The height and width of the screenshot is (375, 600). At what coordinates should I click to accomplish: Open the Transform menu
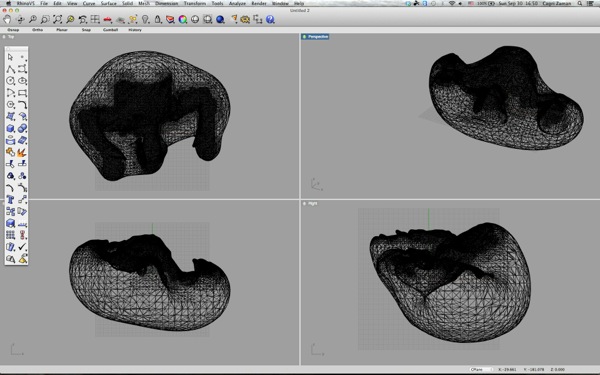tap(195, 3)
